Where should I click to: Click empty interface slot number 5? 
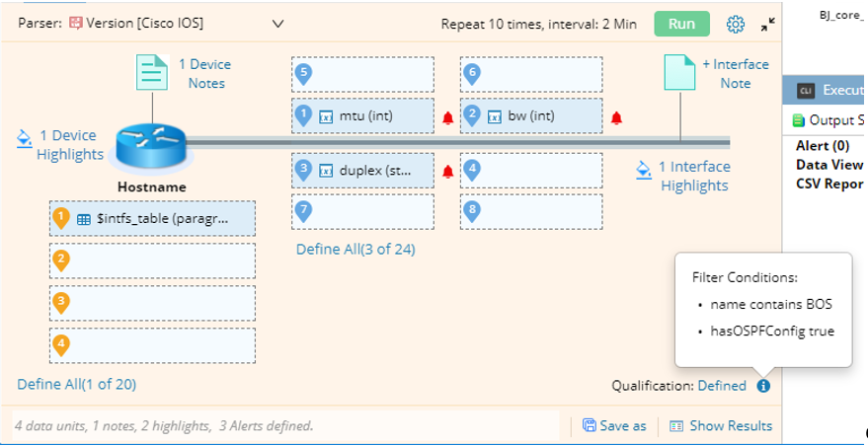pyautogui.click(x=362, y=74)
